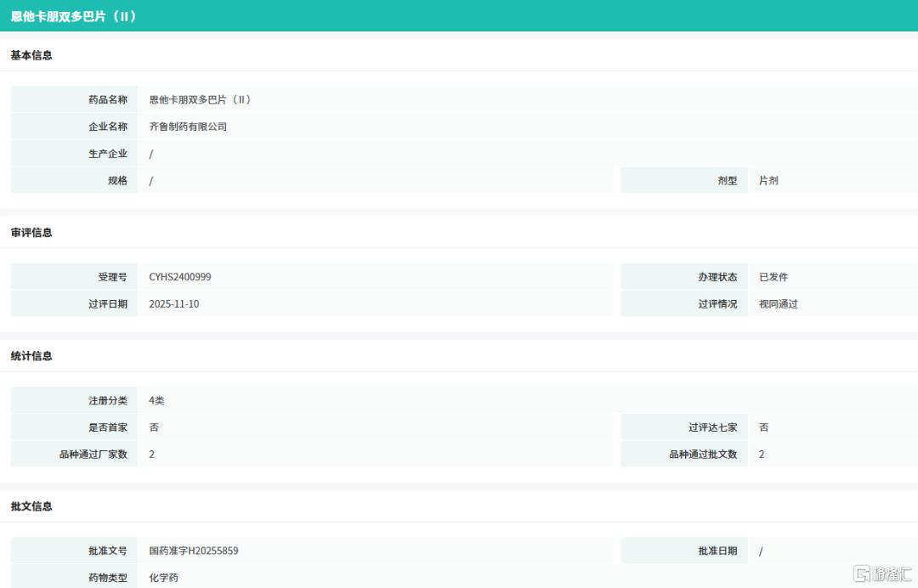The image size is (918, 588).
Task: Click the review date 2025-11-10
Action: 174,304
